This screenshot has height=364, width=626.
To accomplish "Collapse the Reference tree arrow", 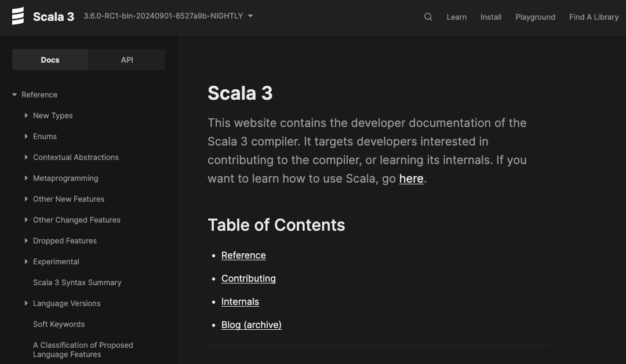I will [14, 94].
